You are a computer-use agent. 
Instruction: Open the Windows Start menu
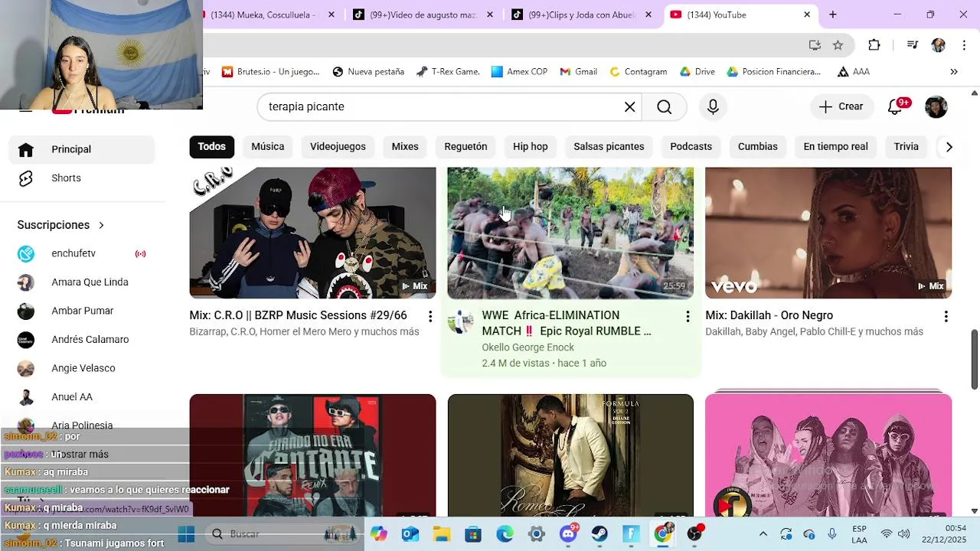point(186,533)
